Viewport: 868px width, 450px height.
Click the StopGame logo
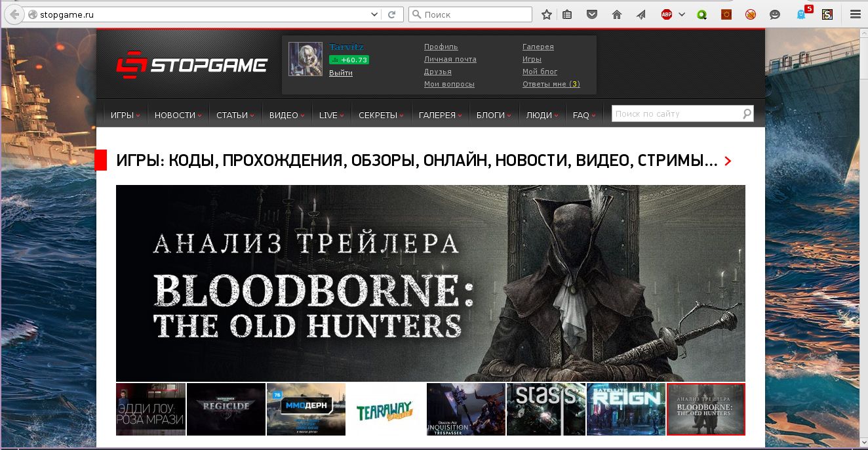(x=192, y=65)
